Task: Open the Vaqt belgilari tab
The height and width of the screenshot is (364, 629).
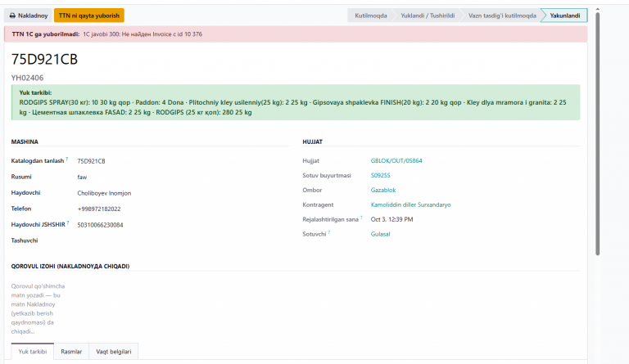Action: click(x=114, y=352)
